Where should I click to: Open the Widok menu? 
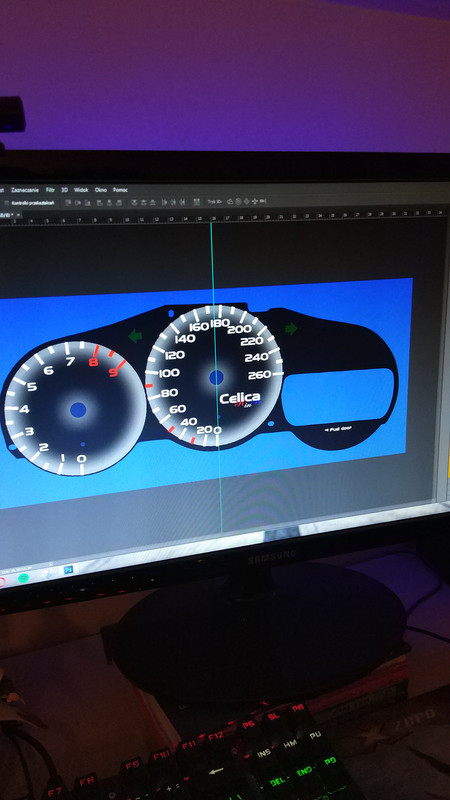coord(81,190)
